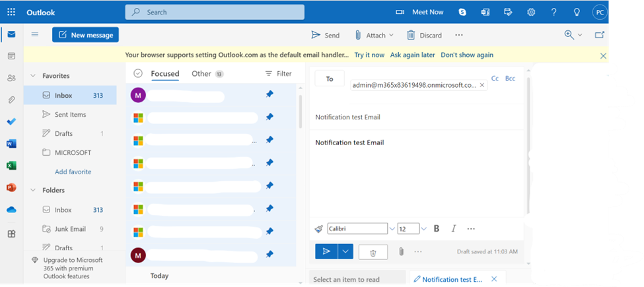Open Mail from the left rail
644x287 pixels.
point(11,34)
